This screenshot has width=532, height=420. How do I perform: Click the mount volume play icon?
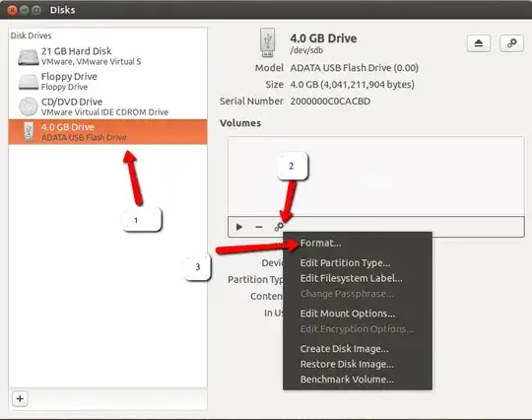coord(239,227)
